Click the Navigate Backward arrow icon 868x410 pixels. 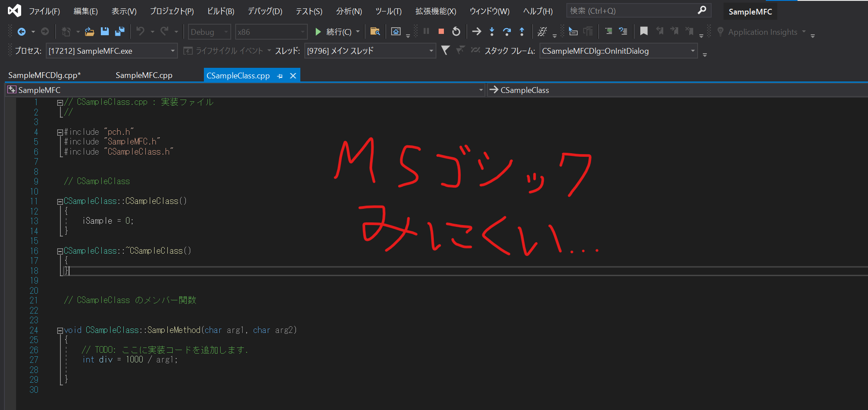pos(22,31)
